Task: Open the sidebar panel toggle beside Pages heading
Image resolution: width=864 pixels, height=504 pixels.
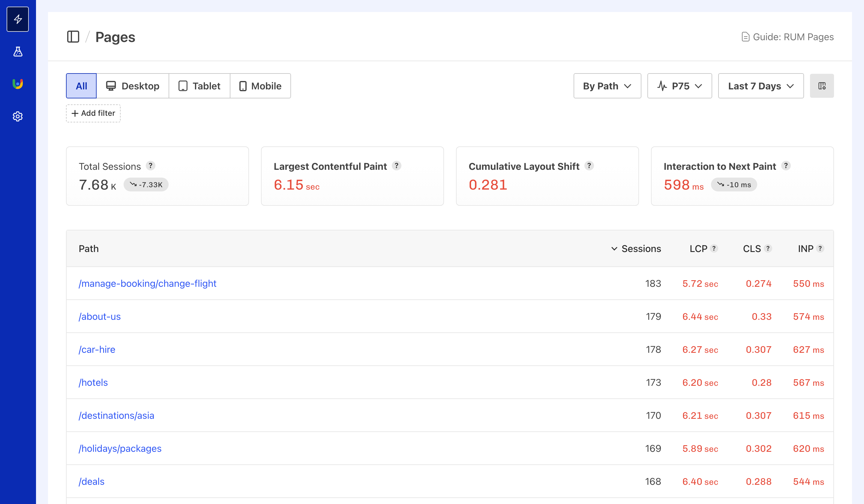Action: tap(73, 37)
